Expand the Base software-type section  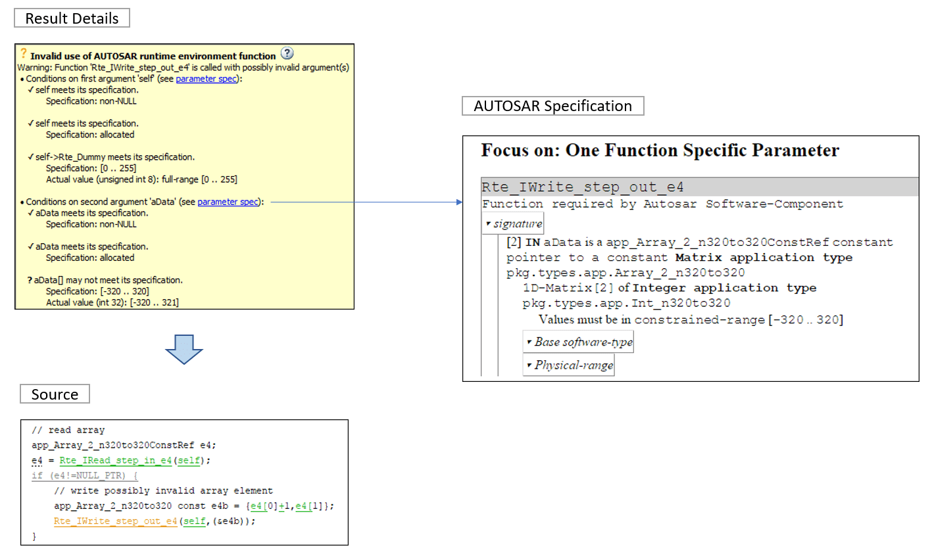click(579, 342)
